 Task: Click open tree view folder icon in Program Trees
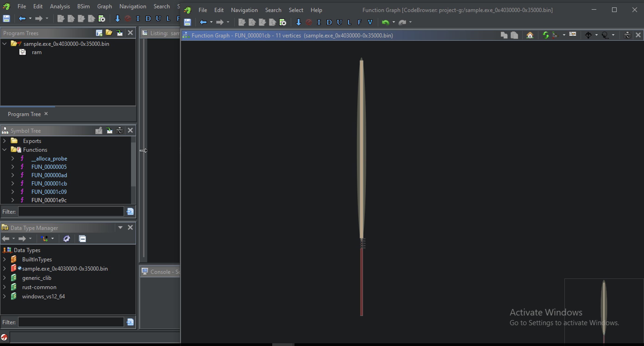tap(109, 33)
